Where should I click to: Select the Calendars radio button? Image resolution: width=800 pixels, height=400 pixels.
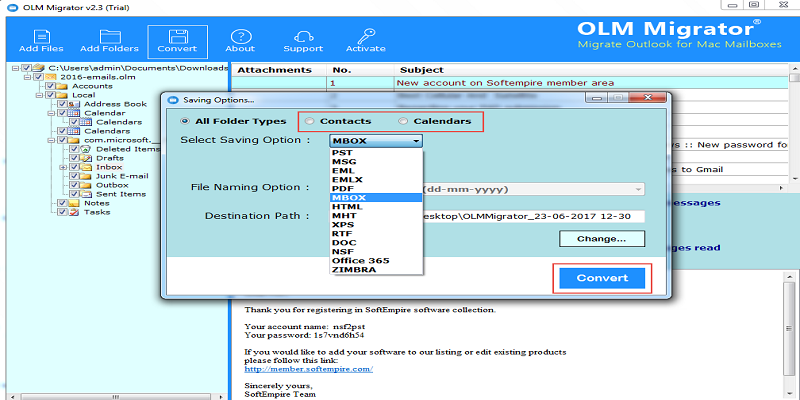403,121
